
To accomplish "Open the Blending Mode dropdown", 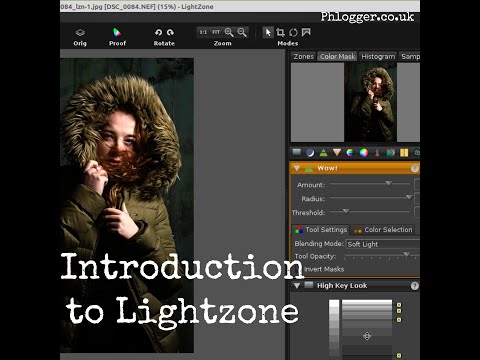I will (383, 244).
